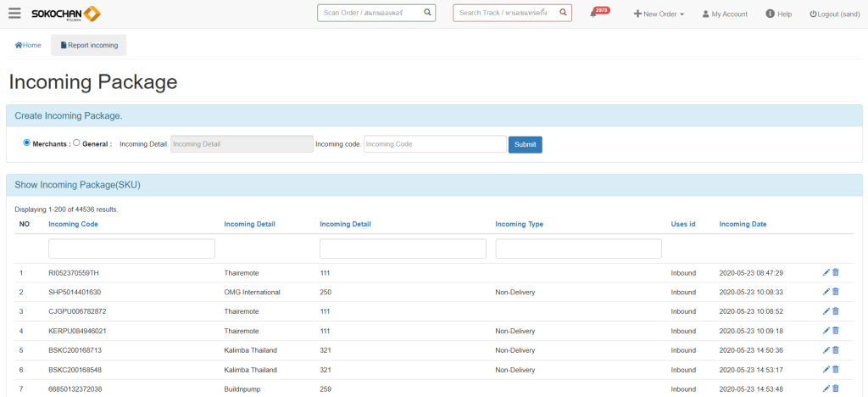Click Logout (sand) link
Screen dimensions: 868x397
click(834, 14)
